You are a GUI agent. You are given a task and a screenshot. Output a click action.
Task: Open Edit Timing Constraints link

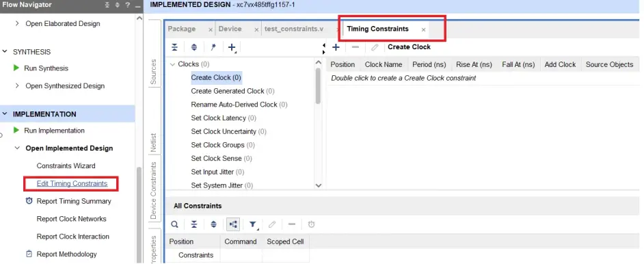tap(72, 183)
